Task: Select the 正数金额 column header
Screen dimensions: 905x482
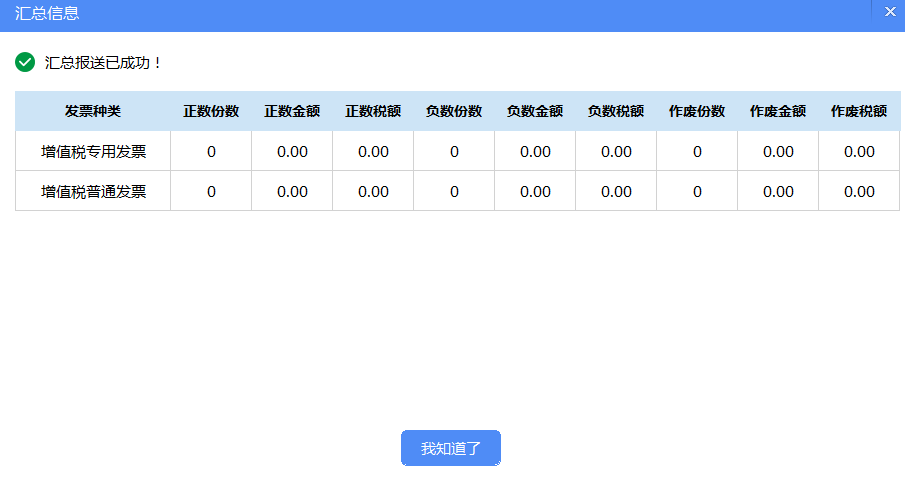Action: point(292,111)
